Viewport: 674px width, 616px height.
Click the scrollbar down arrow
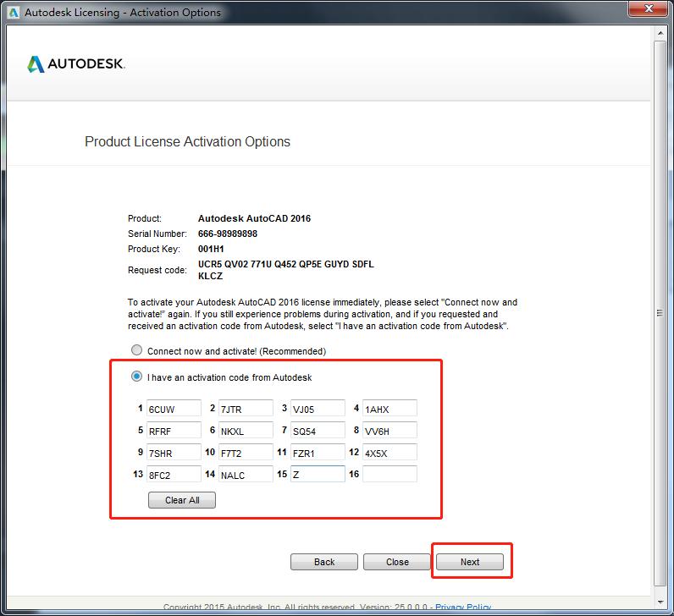pyautogui.click(x=661, y=600)
